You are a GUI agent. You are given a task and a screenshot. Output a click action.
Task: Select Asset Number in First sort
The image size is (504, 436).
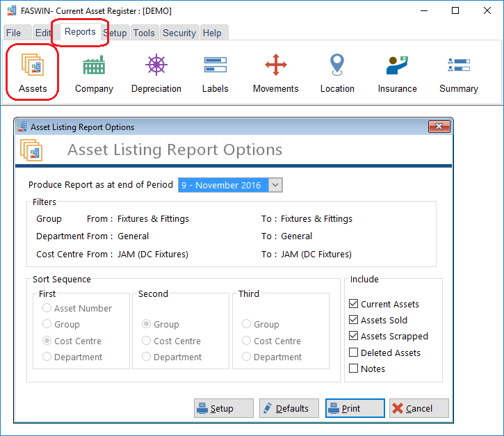(x=77, y=308)
